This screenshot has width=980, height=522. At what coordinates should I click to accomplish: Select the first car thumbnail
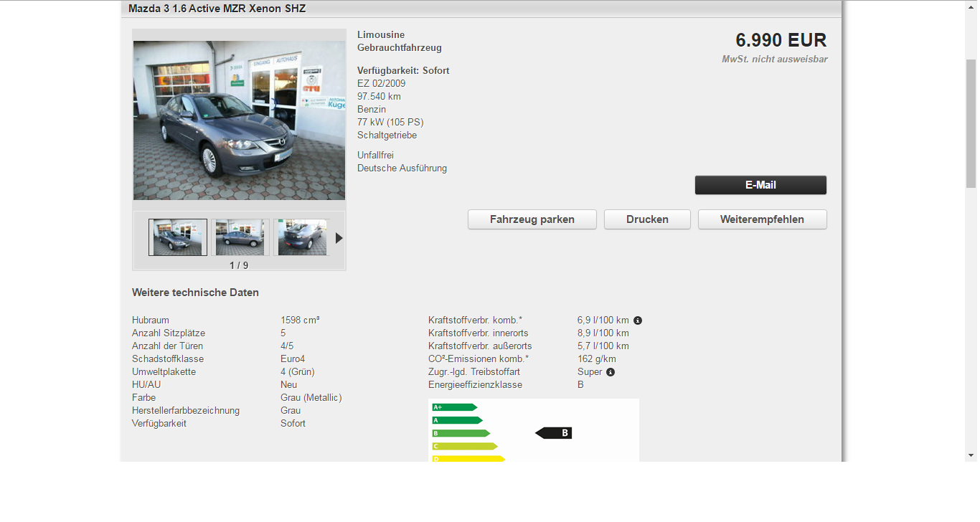coord(178,237)
